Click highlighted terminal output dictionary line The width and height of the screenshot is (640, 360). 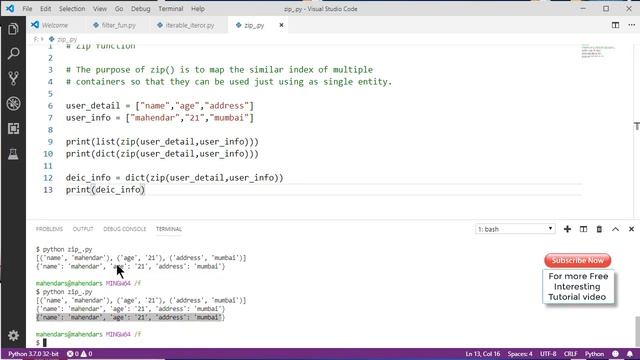pos(130,318)
